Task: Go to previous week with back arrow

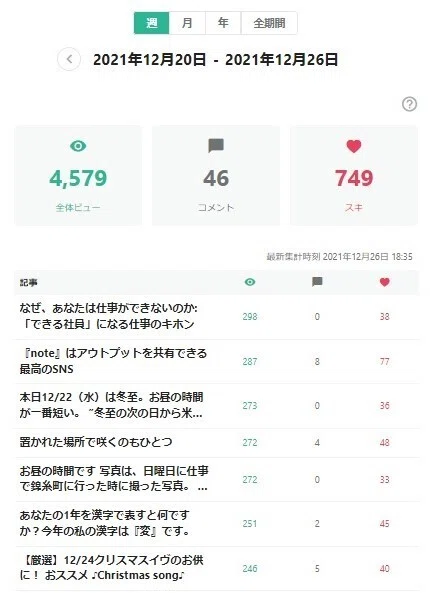Action: click(x=69, y=59)
